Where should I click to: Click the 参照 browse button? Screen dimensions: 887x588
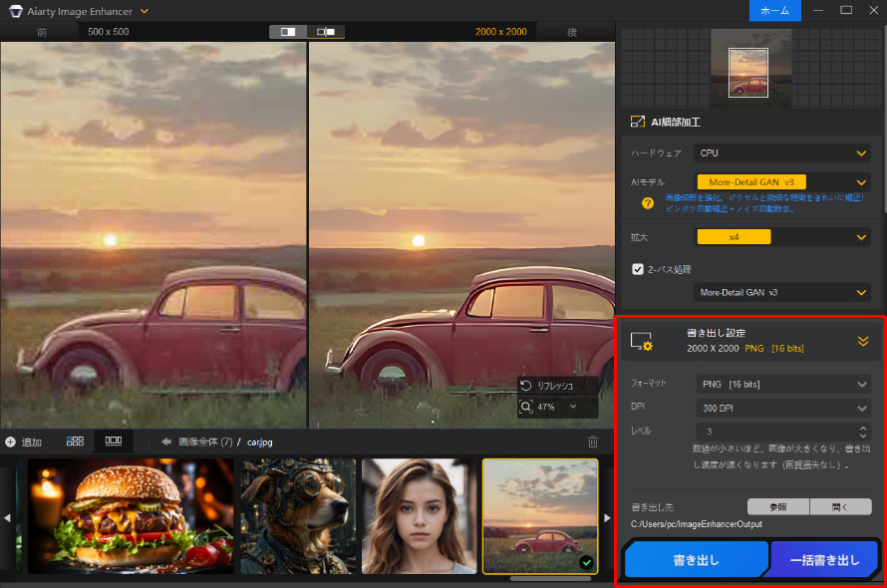click(778, 506)
